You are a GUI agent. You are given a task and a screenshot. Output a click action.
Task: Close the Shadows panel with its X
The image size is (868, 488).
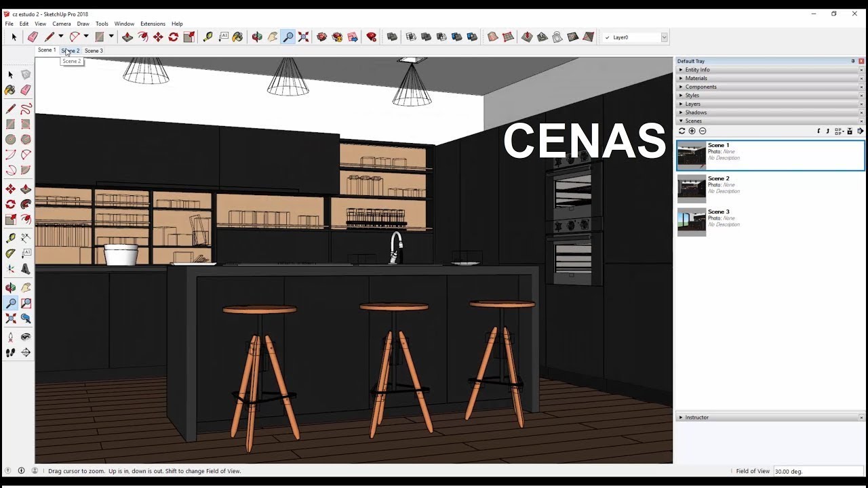point(861,113)
